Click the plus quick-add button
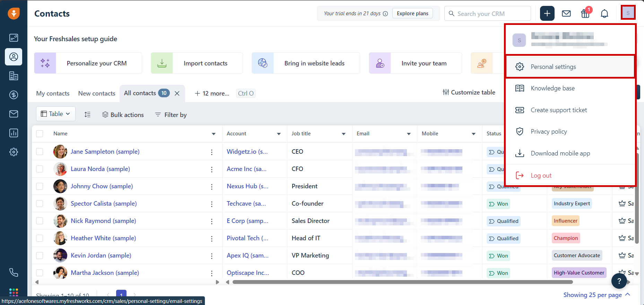The image size is (644, 305). 547,14
